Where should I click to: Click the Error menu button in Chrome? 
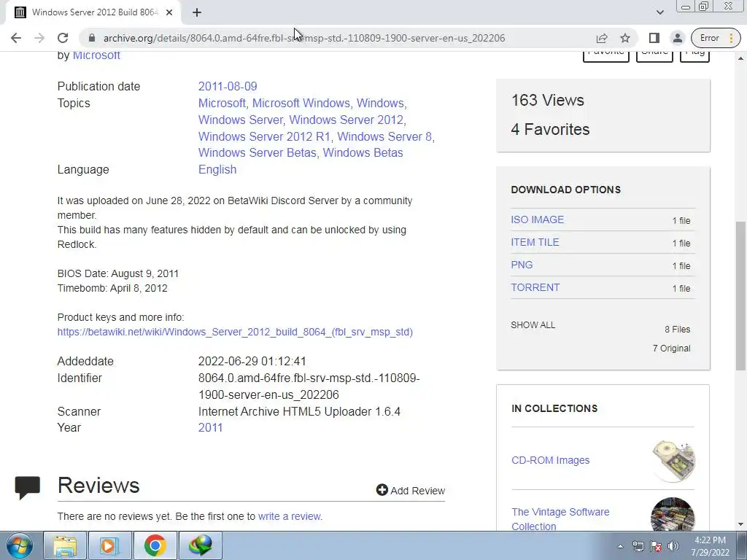716,38
